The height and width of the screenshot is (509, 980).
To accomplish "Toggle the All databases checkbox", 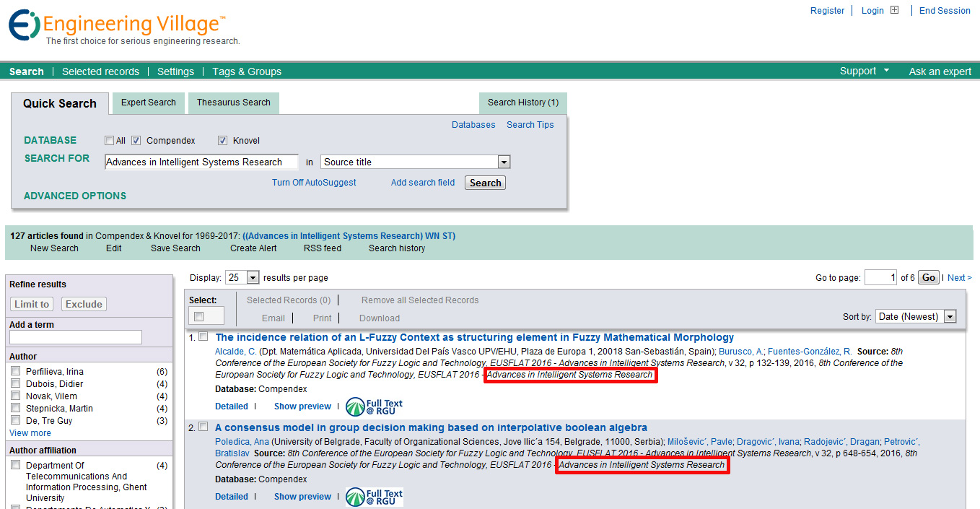I will tap(110, 141).
